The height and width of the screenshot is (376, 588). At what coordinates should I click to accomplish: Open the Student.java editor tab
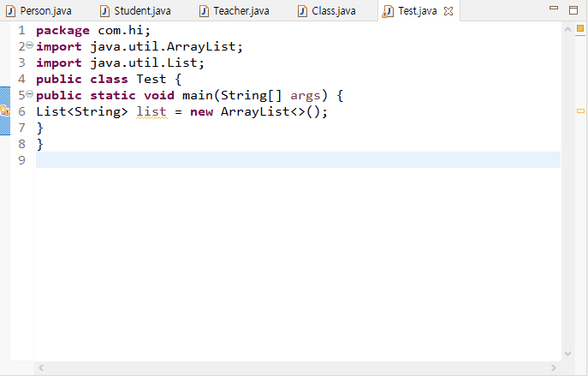point(136,11)
